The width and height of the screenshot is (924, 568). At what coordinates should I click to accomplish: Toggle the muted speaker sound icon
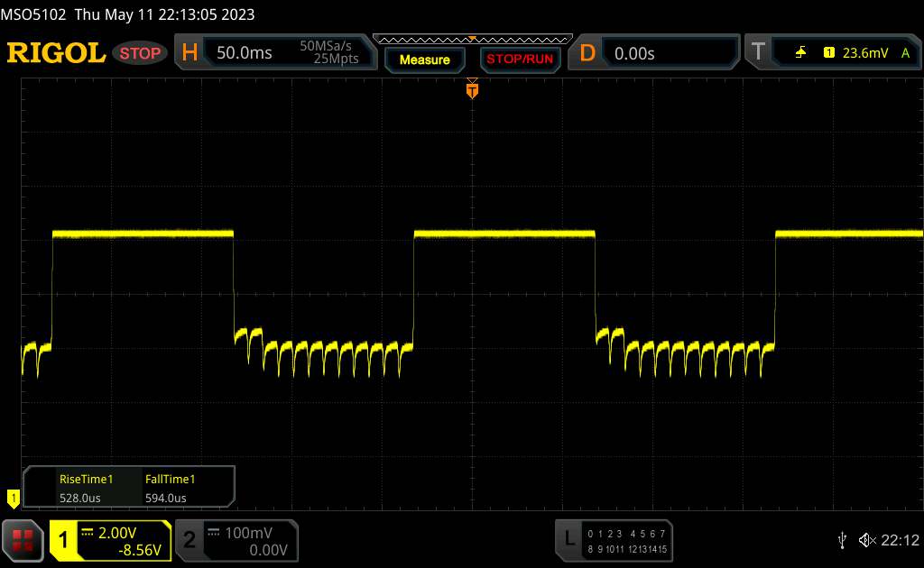pos(866,539)
